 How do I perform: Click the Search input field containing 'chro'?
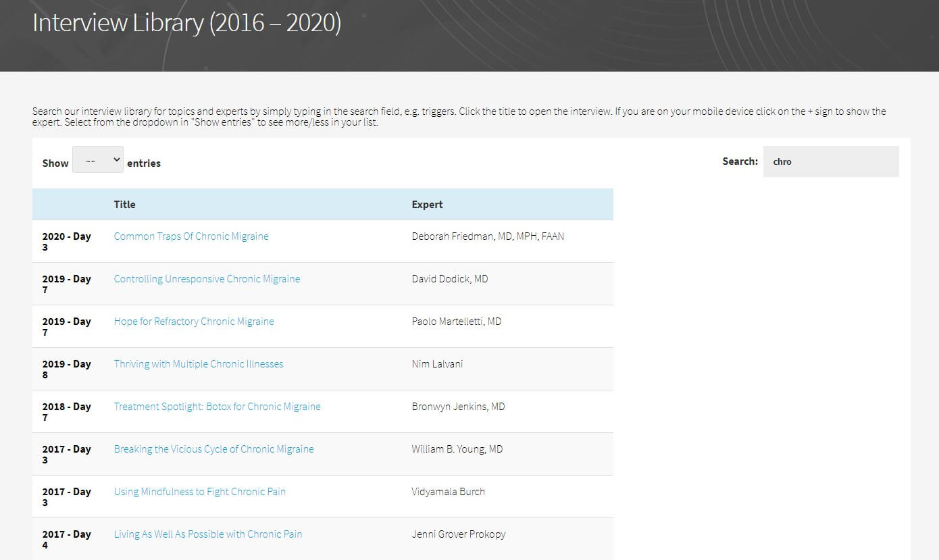[831, 161]
